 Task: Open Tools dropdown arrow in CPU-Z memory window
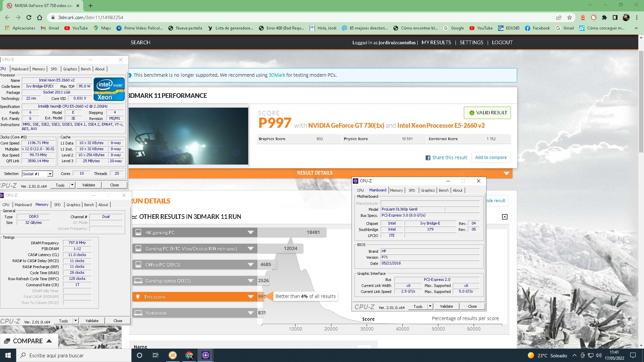(75, 321)
